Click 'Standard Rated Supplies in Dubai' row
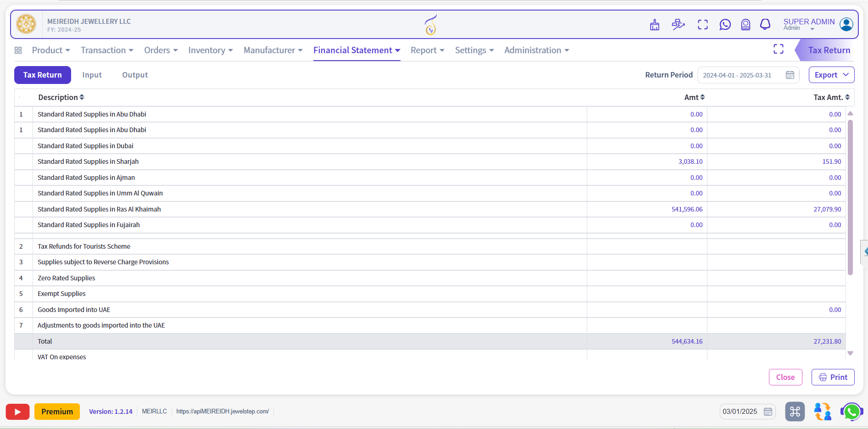The height and width of the screenshot is (429, 868). (x=430, y=146)
